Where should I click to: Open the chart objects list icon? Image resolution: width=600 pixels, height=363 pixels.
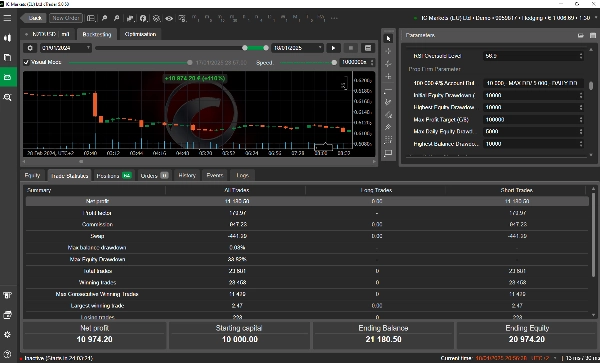click(156, 18)
